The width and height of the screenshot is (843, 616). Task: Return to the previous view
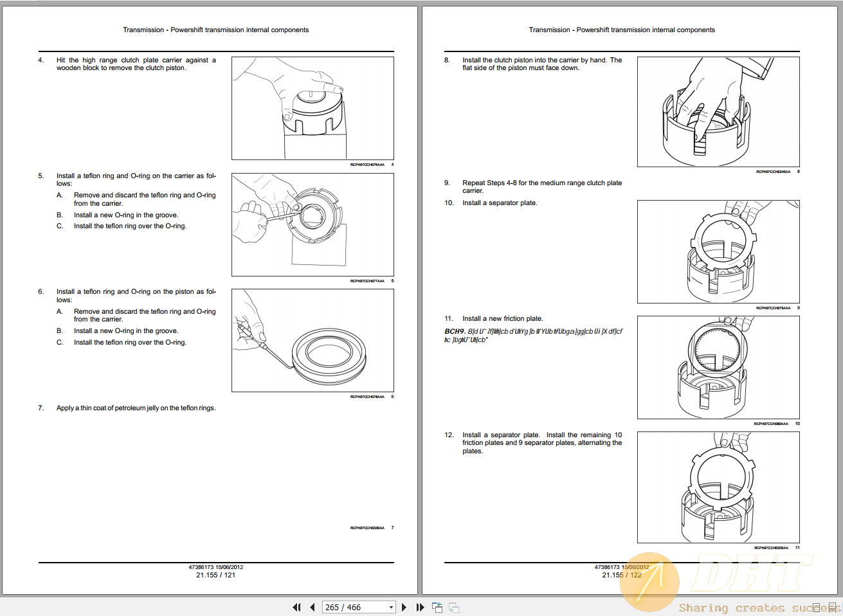point(437,607)
